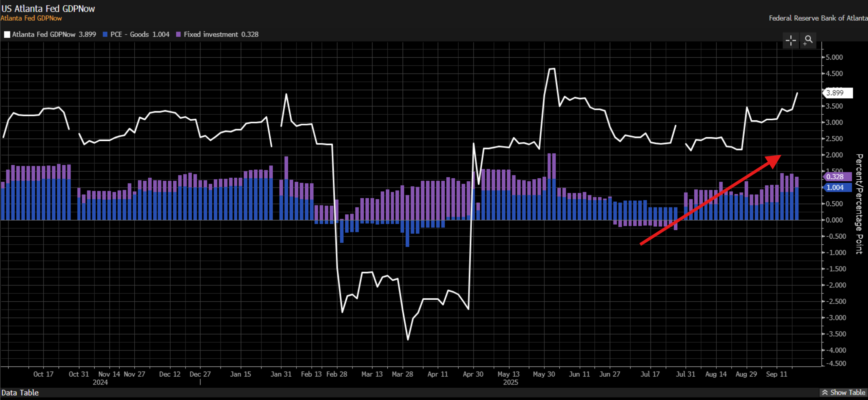This screenshot has width=868, height=400.
Task: Click the purple Fixed investment legend swatch
Action: 178,35
